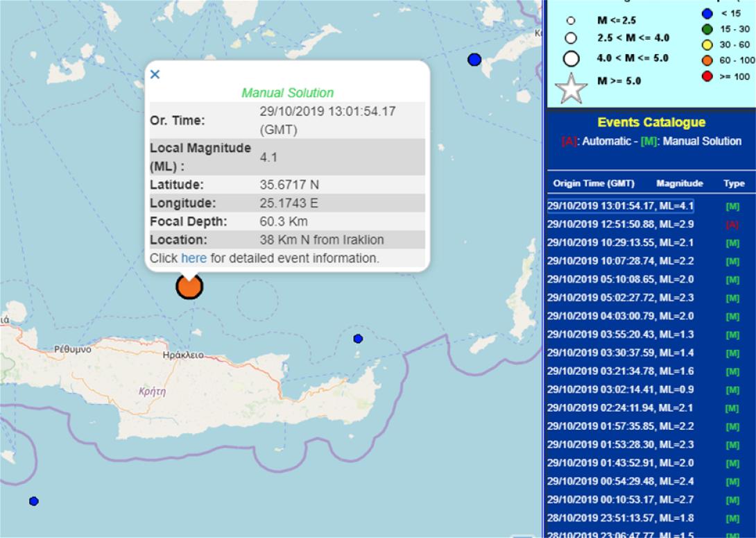Click the Ηράκλειο city label on map
756x538 pixels.
point(182,355)
